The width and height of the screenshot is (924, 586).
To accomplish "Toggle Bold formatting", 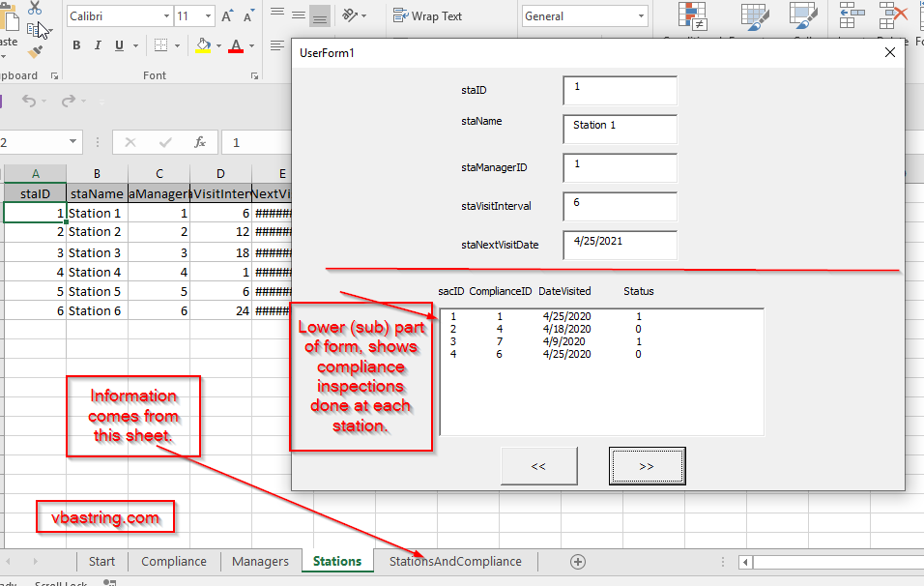I will coord(76,45).
